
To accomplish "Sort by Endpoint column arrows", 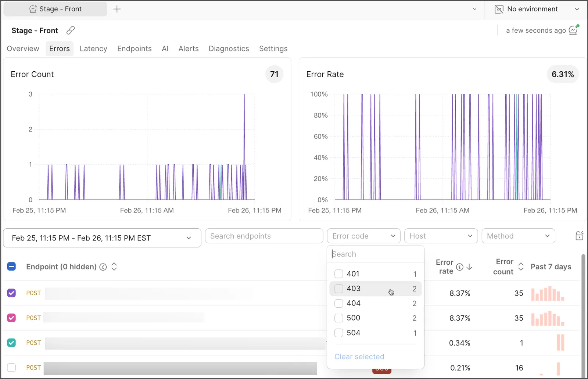I will (114, 267).
